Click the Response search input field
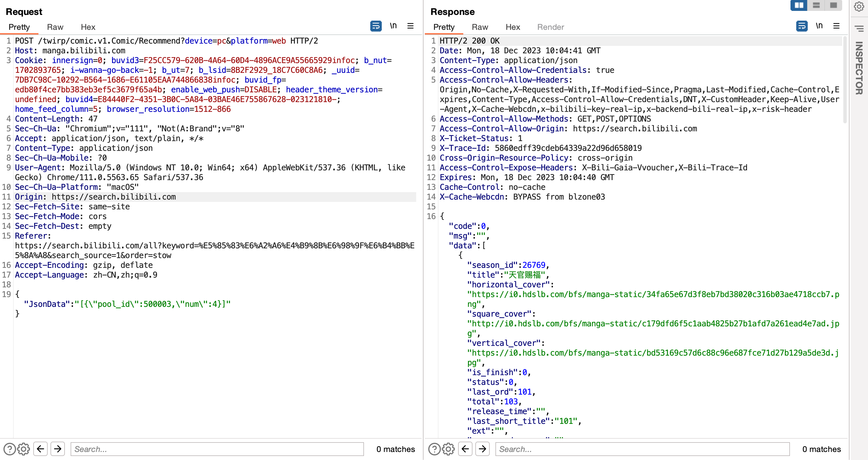Image resolution: width=868 pixels, height=460 pixels. [642, 449]
